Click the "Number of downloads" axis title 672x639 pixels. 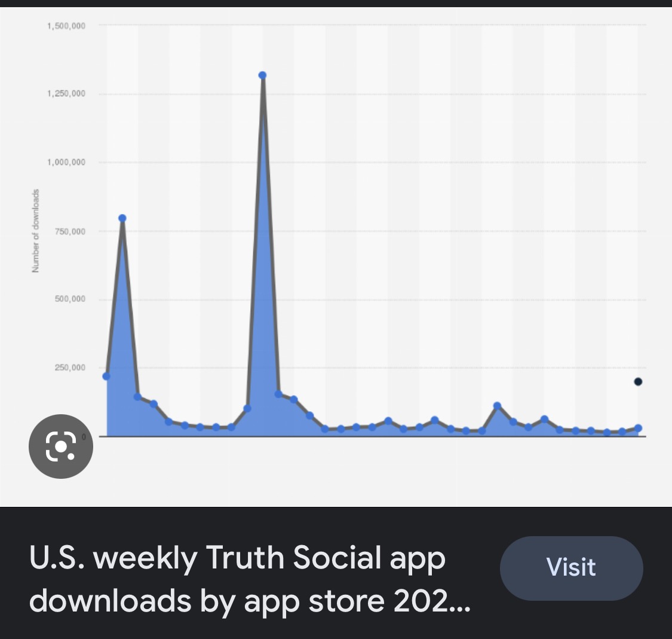coord(35,231)
